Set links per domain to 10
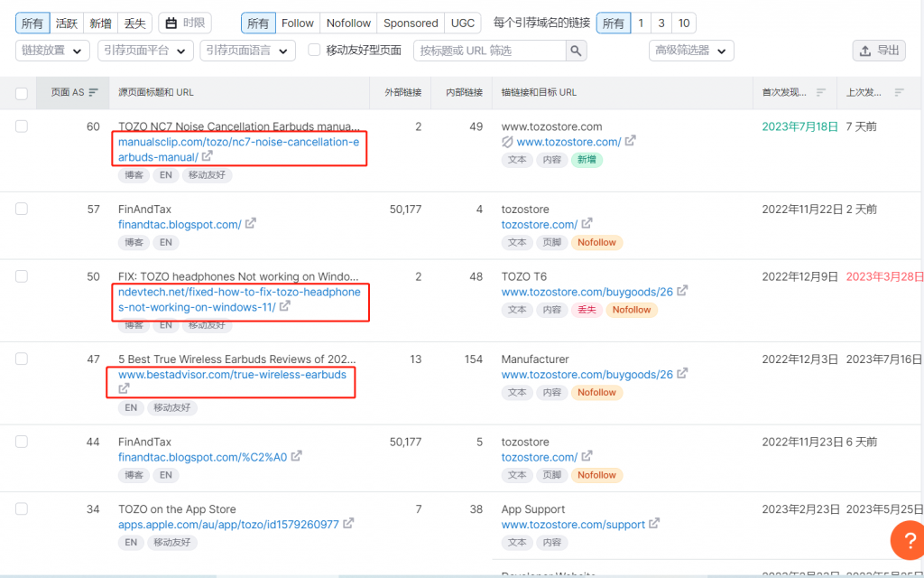924x578 pixels. (684, 23)
